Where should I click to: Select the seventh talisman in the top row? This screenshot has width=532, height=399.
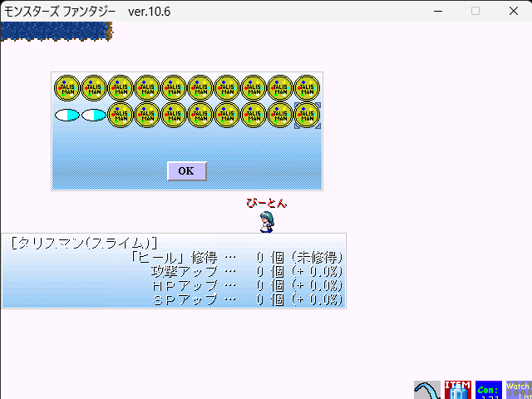(227, 88)
